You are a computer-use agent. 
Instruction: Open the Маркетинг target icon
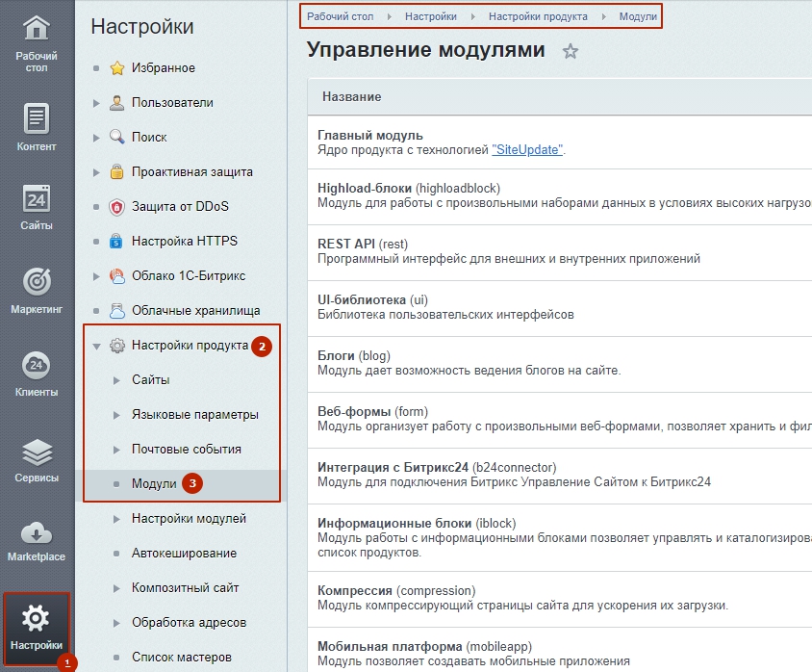tap(37, 282)
